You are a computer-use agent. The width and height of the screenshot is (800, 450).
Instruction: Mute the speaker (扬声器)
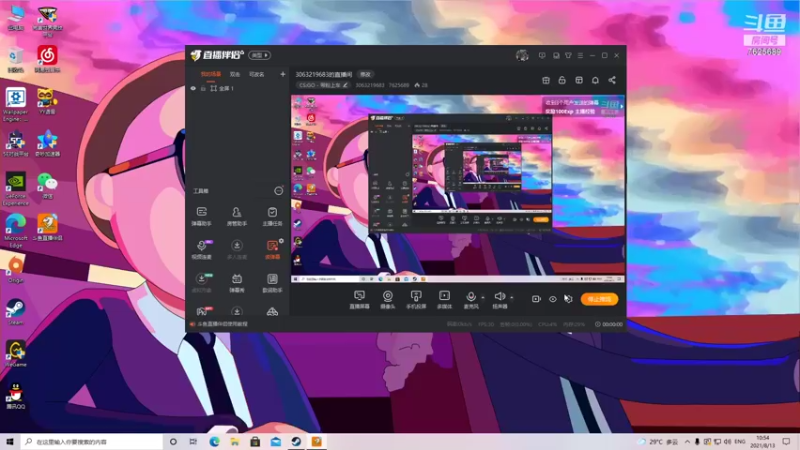(x=499, y=299)
